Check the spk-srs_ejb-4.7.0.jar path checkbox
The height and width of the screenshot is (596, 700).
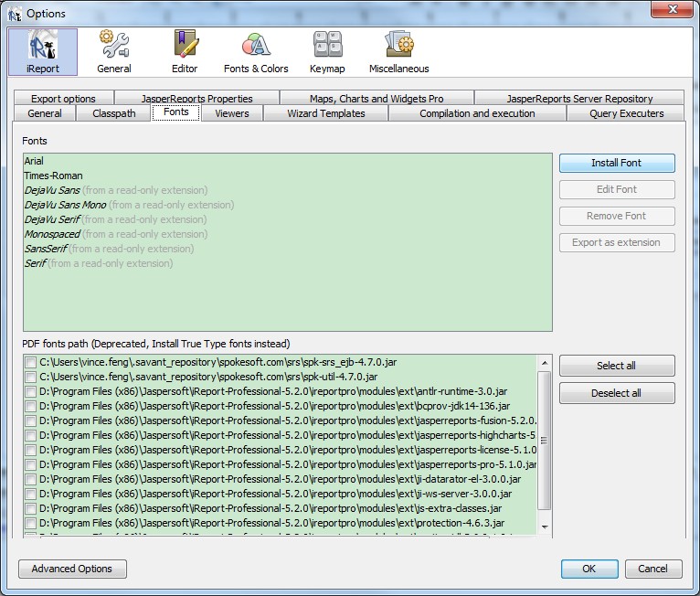30,363
